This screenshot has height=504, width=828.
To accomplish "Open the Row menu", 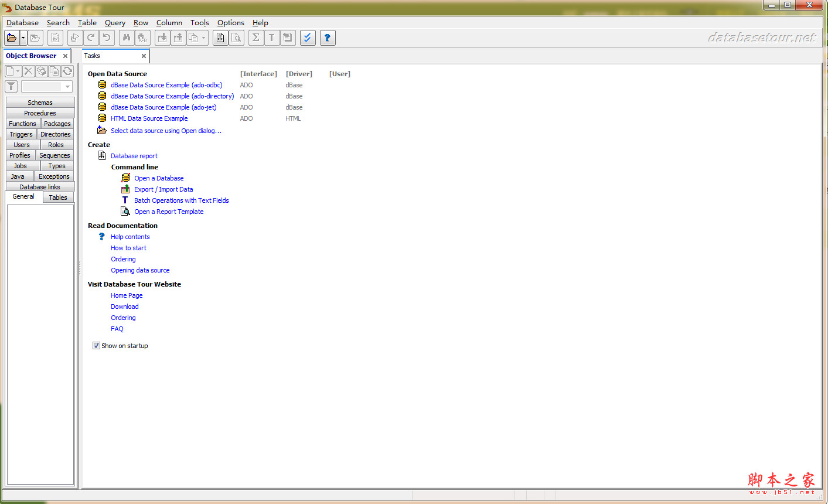I will (141, 23).
